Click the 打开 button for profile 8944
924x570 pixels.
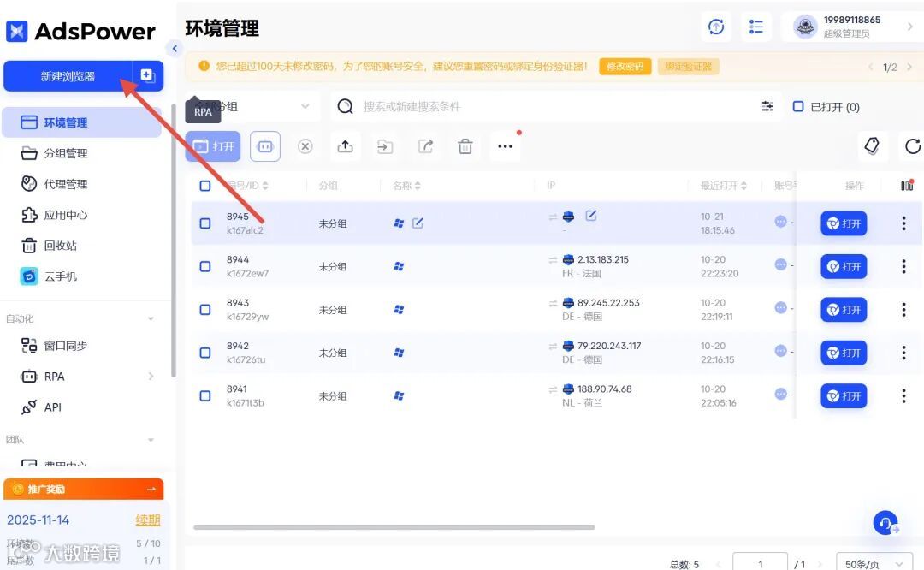pyautogui.click(x=844, y=266)
